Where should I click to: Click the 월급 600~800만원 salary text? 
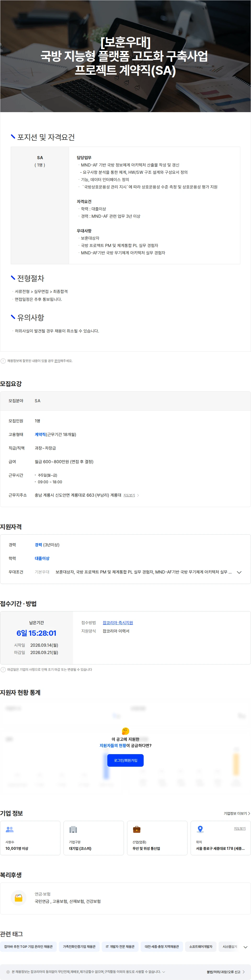(64, 461)
